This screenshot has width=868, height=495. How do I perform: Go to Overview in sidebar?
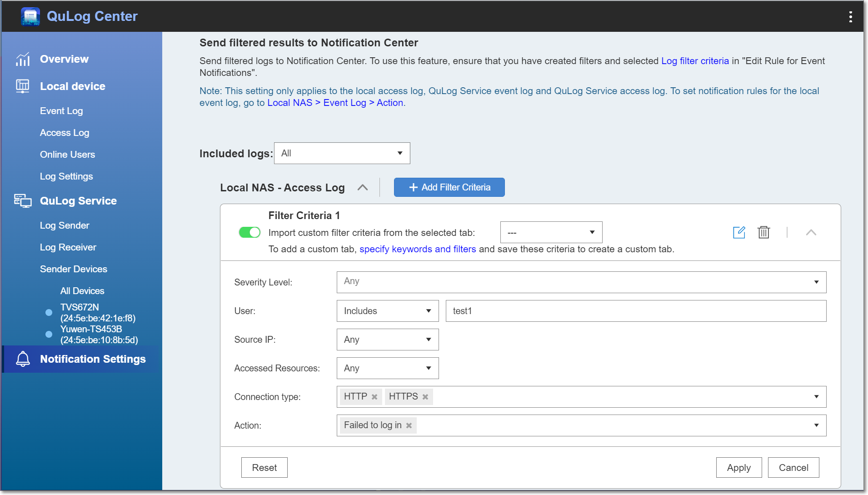64,59
